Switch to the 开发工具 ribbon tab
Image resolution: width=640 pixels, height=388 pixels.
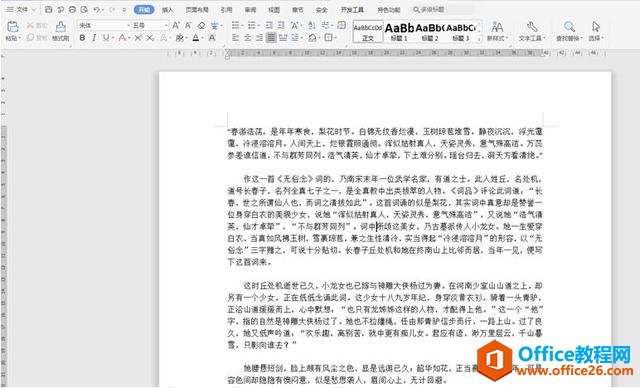coord(352,9)
